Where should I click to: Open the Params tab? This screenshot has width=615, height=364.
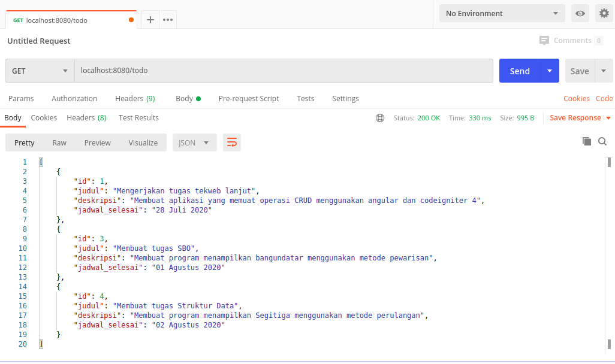click(21, 99)
